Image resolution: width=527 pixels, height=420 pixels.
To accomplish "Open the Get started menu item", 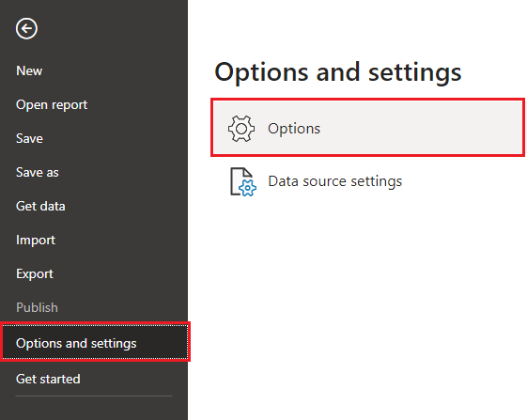I will coord(48,379).
